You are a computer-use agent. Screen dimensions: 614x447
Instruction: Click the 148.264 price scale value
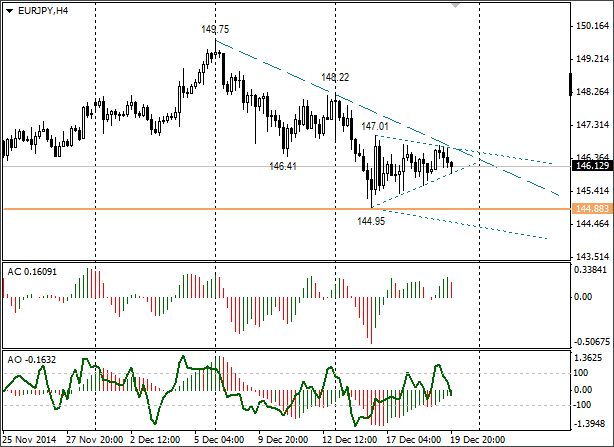593,92
